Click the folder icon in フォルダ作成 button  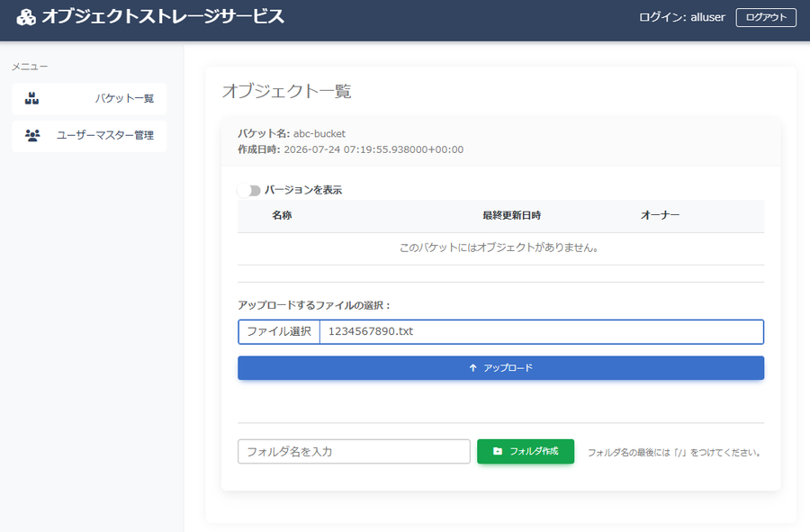[x=497, y=451]
